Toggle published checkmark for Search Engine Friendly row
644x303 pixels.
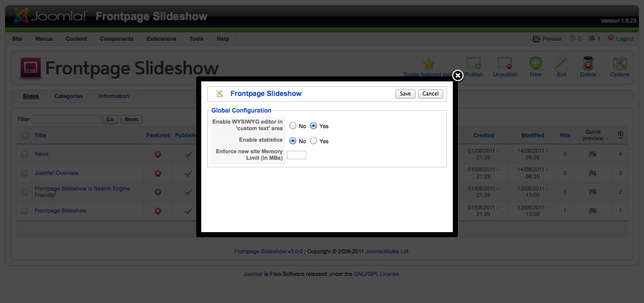[x=188, y=192]
